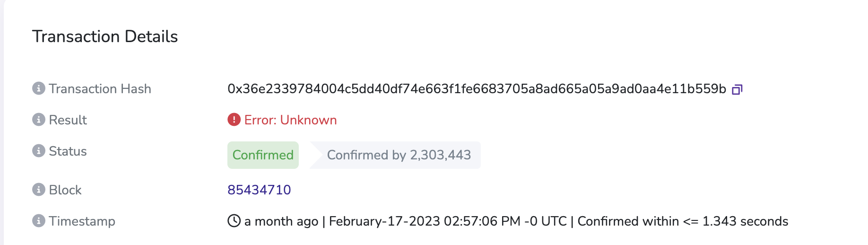Click the Status label

(68, 151)
